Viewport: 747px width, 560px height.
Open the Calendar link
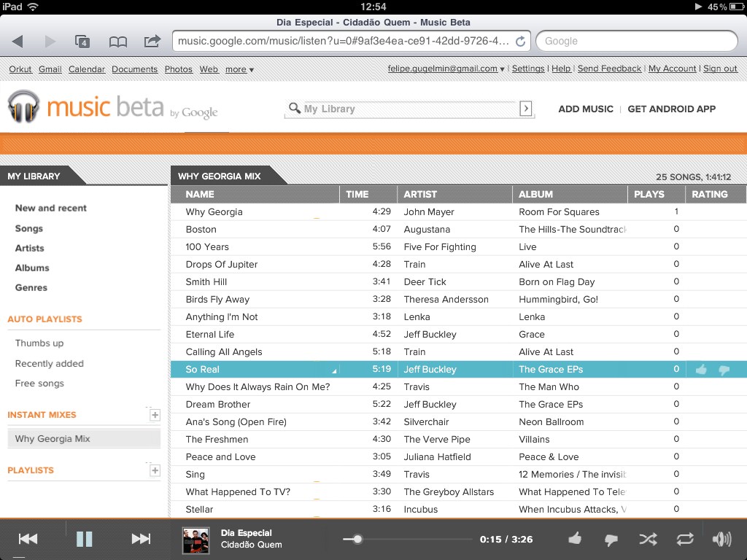pos(87,69)
